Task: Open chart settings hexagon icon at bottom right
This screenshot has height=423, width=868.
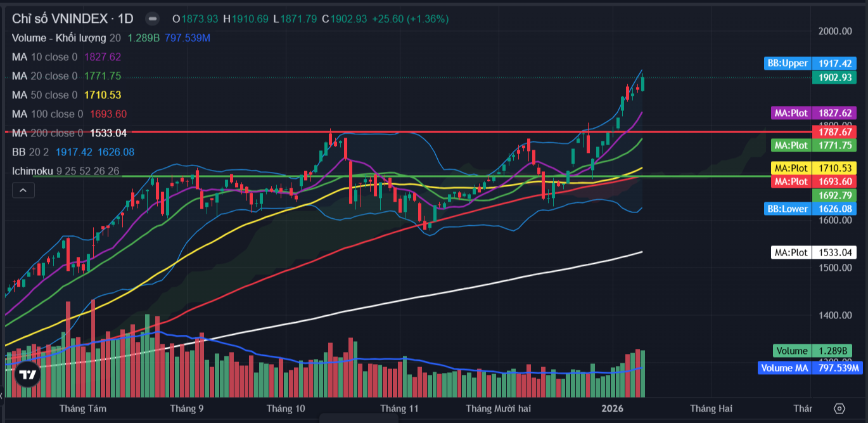Action: pos(839,408)
